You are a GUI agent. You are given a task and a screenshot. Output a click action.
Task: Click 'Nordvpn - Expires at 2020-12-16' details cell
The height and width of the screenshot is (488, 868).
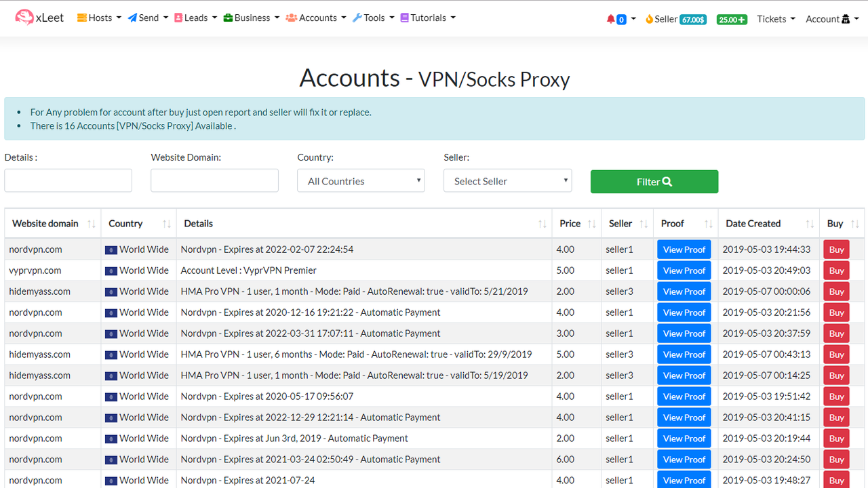point(364,312)
